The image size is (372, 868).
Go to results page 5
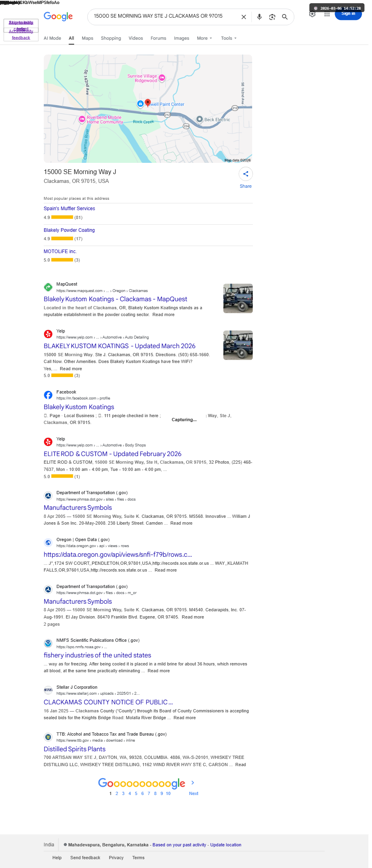pos(136,793)
